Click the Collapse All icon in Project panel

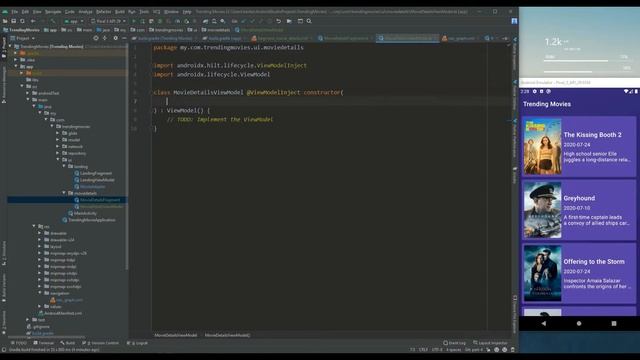pyautogui.click(x=105, y=38)
